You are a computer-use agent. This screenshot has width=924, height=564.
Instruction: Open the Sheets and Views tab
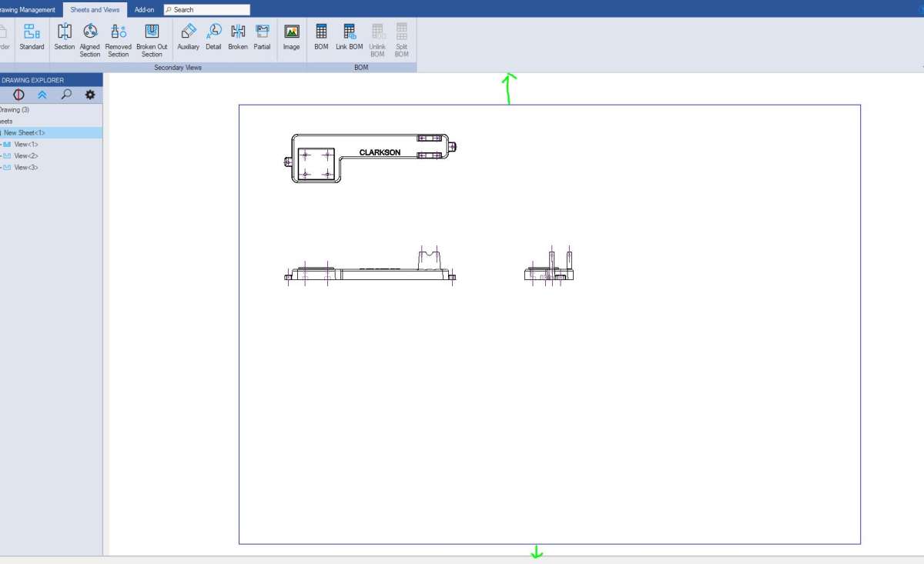pyautogui.click(x=95, y=10)
